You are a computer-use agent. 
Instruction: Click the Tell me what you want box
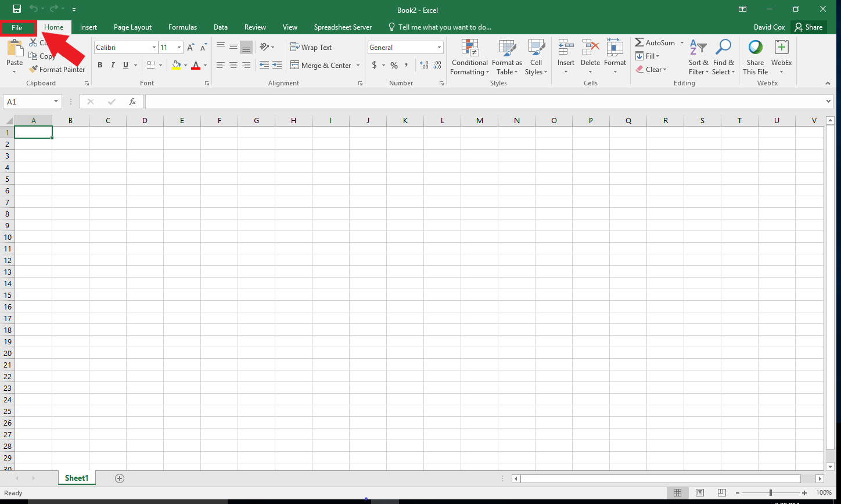point(444,27)
